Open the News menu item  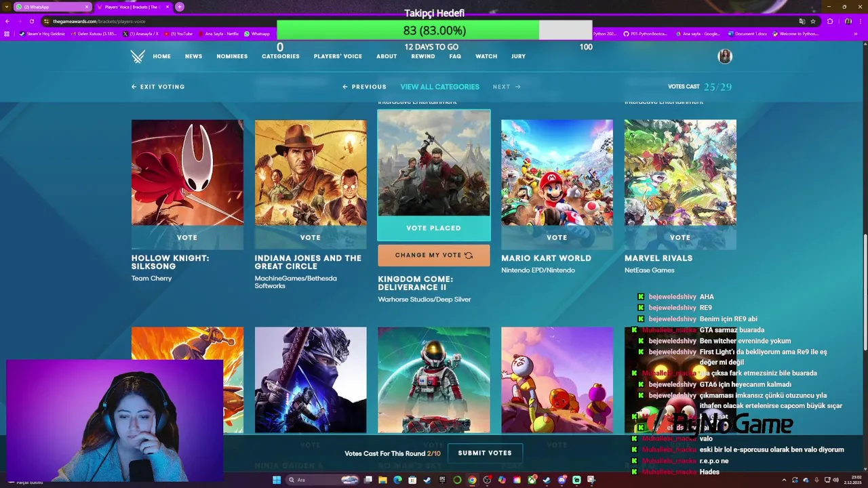(193, 56)
